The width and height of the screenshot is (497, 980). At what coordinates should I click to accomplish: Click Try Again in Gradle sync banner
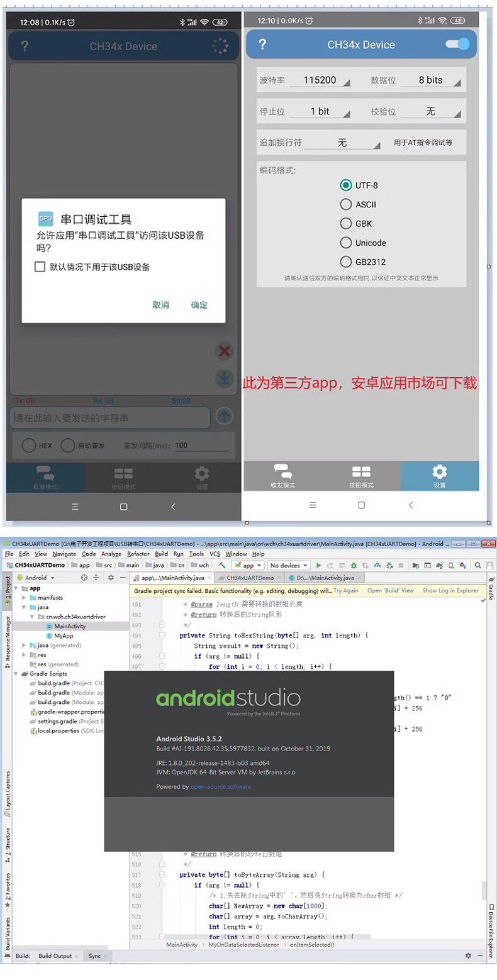pyautogui.click(x=346, y=591)
